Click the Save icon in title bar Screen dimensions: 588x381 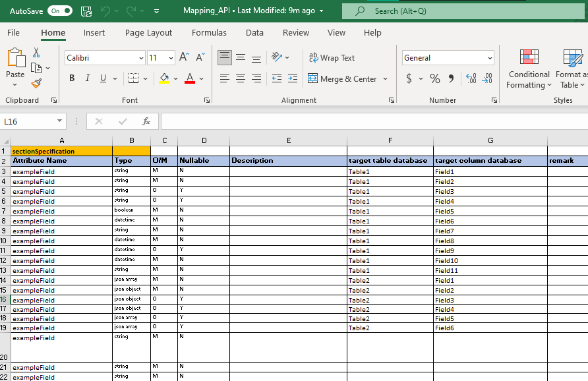(86, 11)
